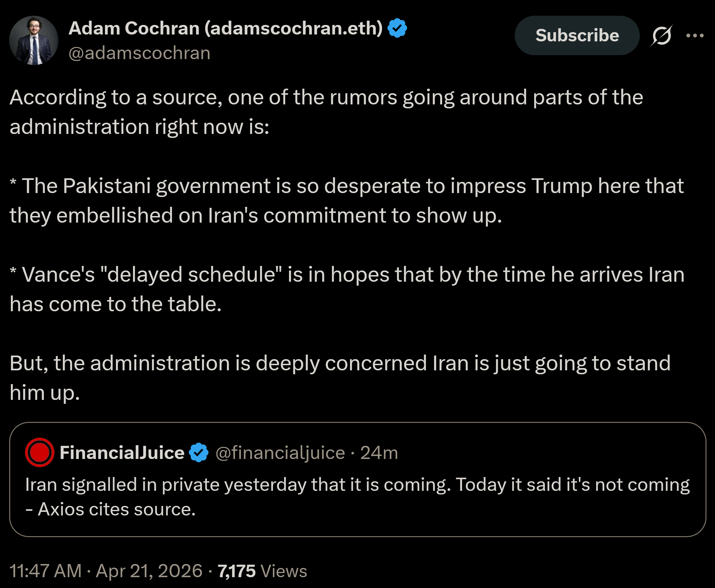This screenshot has width=715, height=588.
Task: Open the quoted post's 24m timestamp
Action: click(x=379, y=453)
